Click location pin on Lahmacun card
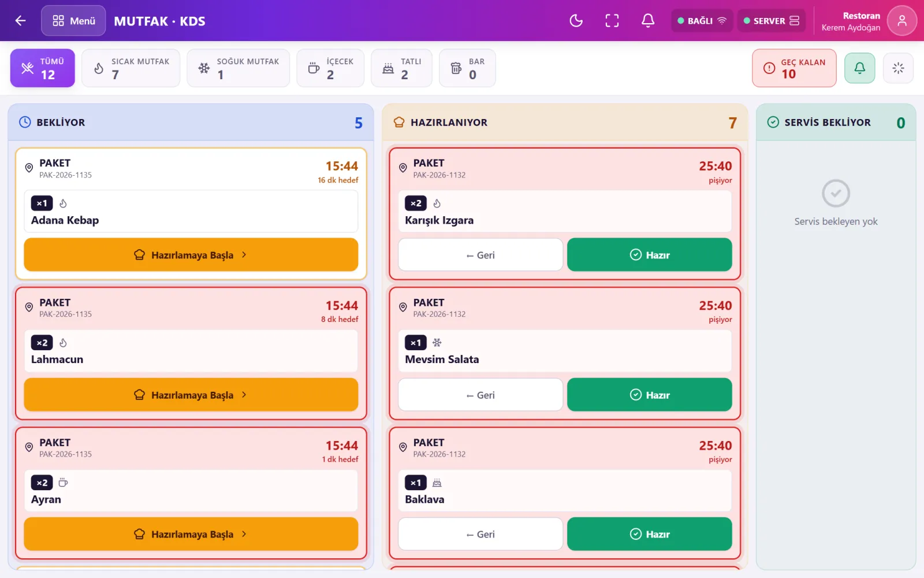The image size is (924, 578). click(29, 307)
